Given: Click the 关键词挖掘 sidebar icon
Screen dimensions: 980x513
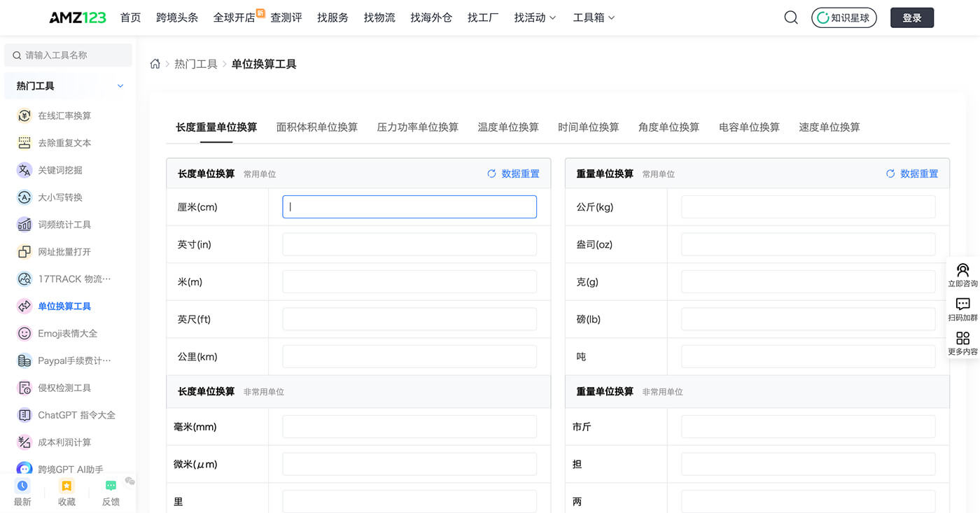Looking at the screenshot, I should click(x=24, y=170).
